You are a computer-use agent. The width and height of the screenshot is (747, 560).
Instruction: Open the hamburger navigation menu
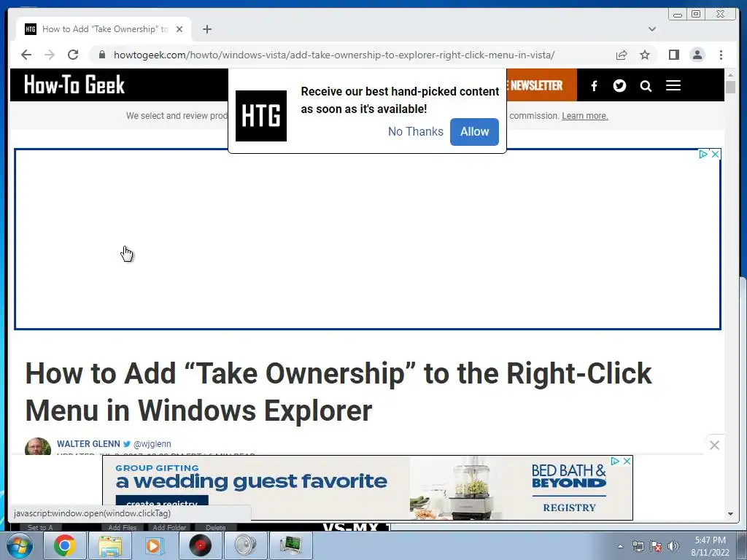coord(673,85)
